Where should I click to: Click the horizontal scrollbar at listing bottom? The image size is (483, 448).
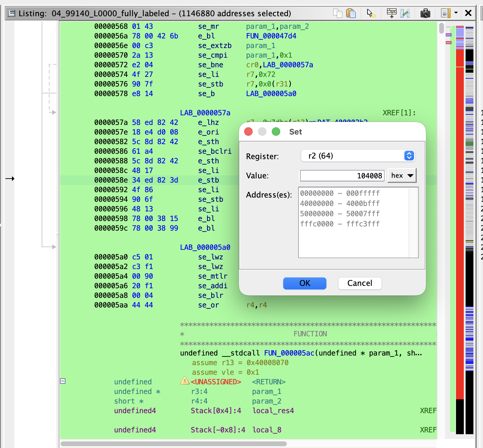click(173, 443)
